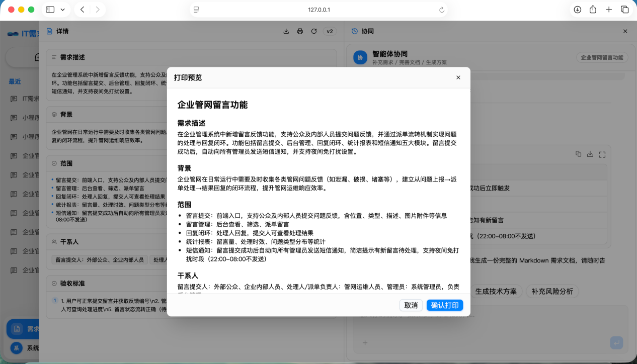
Task: Click the 需求描述 section header icon
Action: click(54, 57)
